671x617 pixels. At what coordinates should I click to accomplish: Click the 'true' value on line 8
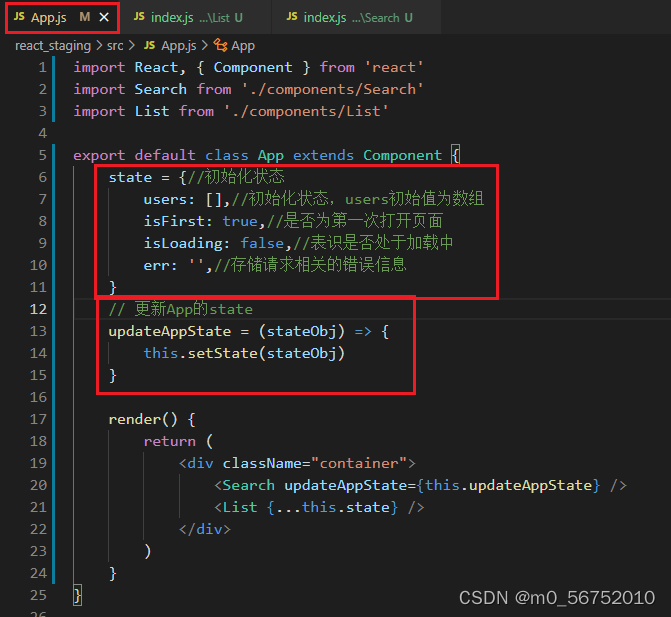(240, 221)
